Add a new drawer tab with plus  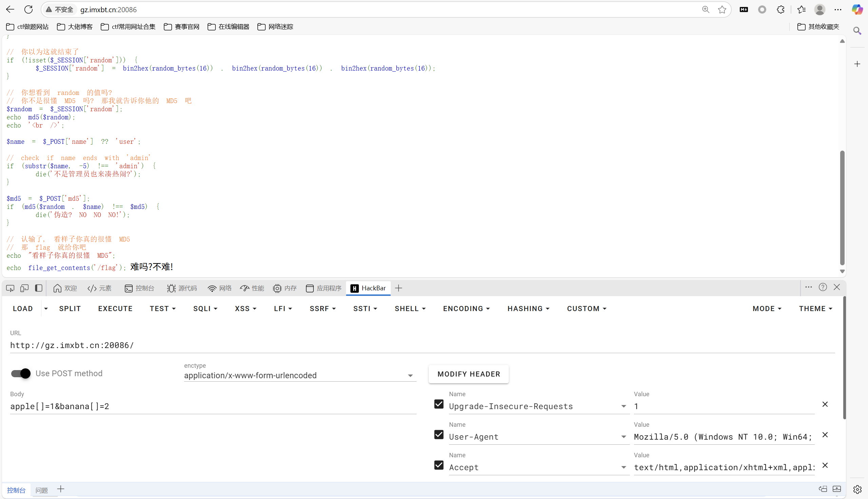tap(61, 490)
